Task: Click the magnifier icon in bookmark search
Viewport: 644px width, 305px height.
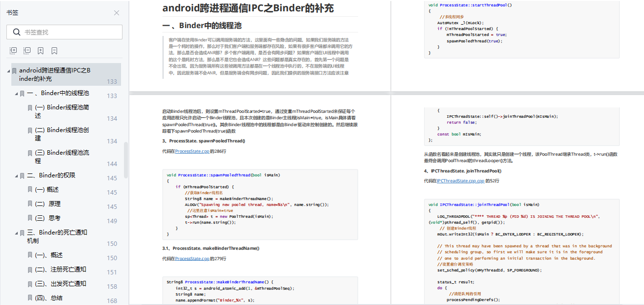Action: pos(16,32)
